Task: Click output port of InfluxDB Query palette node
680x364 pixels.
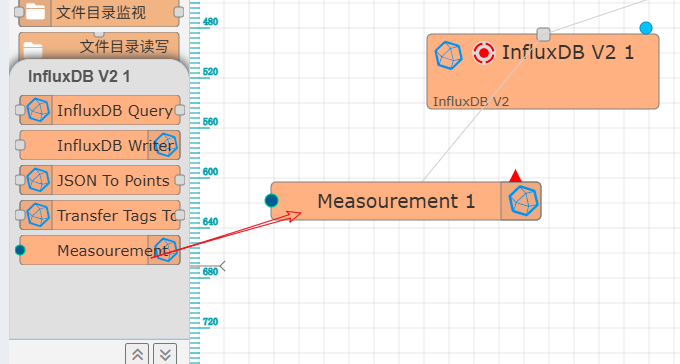Action: coord(180,110)
